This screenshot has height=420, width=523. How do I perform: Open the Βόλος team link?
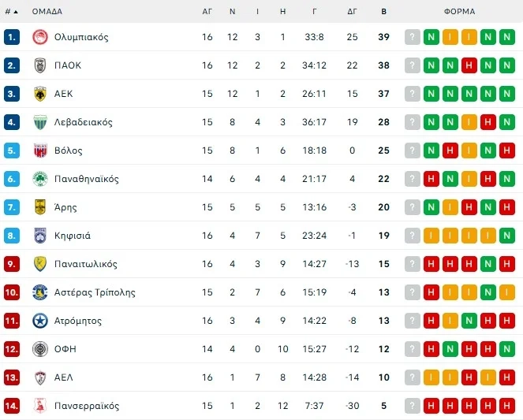(69, 151)
